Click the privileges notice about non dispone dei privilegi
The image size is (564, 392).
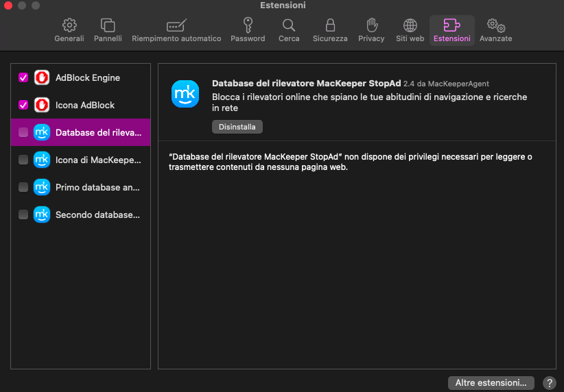click(x=351, y=162)
